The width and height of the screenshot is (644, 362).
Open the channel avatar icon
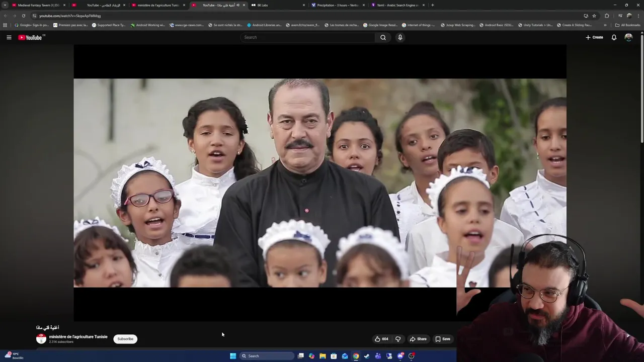point(41,339)
